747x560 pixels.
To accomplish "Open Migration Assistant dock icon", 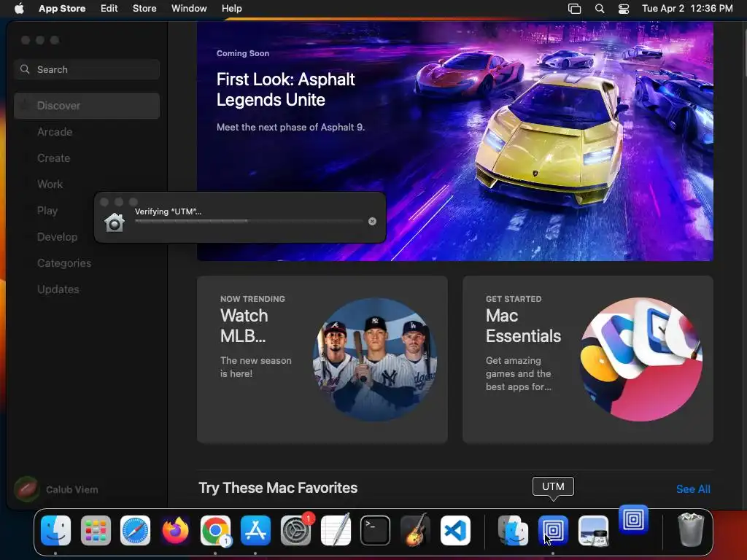I will click(513, 531).
